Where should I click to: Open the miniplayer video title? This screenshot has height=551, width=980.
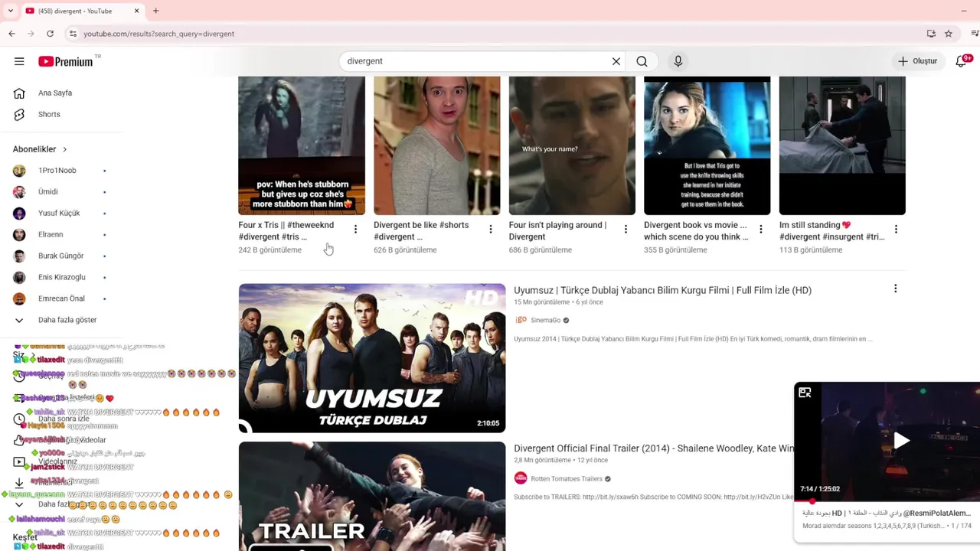point(886,514)
